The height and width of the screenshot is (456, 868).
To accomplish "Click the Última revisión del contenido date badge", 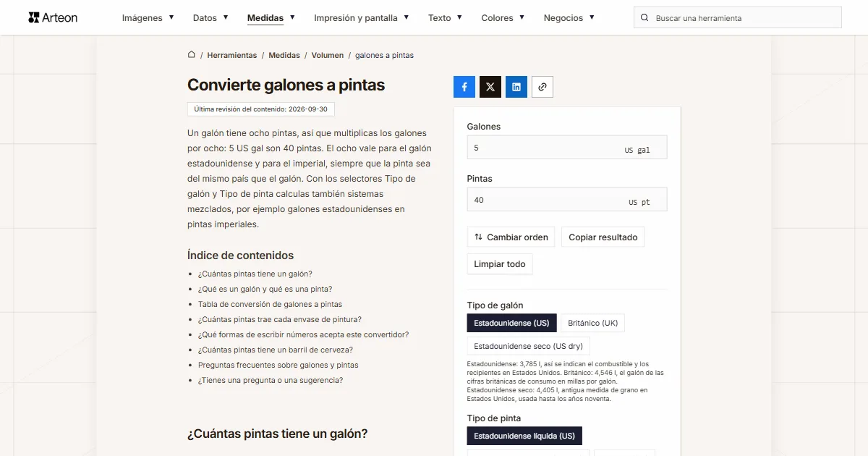I will coord(261,109).
